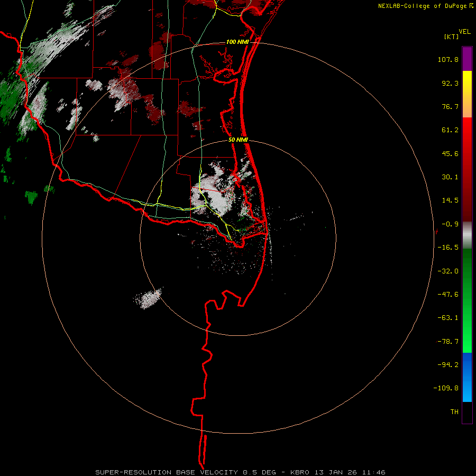Click the 45.6 legend value
476x476 pixels.
450,153
